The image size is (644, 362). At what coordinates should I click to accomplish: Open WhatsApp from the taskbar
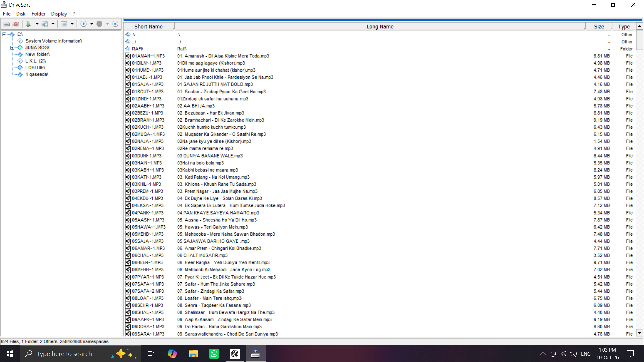pyautogui.click(x=214, y=354)
